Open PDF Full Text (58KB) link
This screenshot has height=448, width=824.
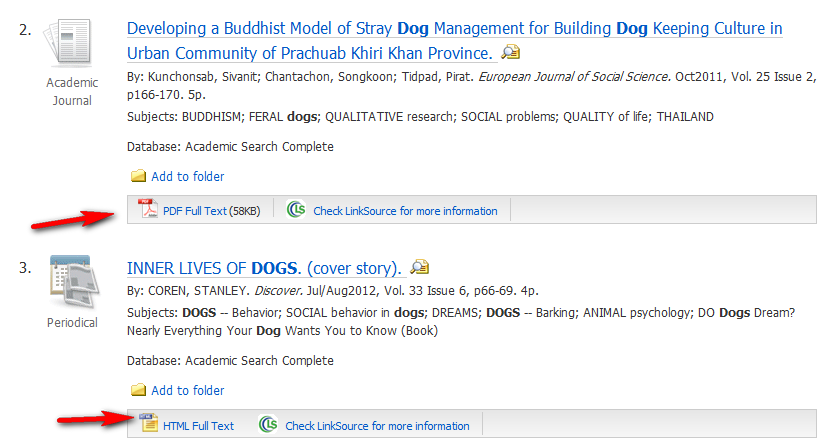coord(212,211)
